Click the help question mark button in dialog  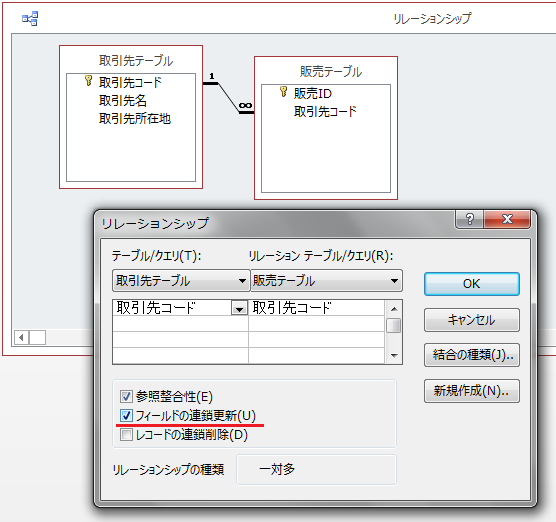(469, 219)
